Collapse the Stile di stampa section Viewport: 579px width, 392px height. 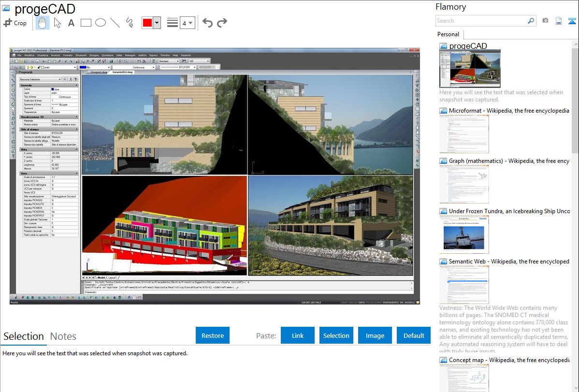(x=76, y=130)
